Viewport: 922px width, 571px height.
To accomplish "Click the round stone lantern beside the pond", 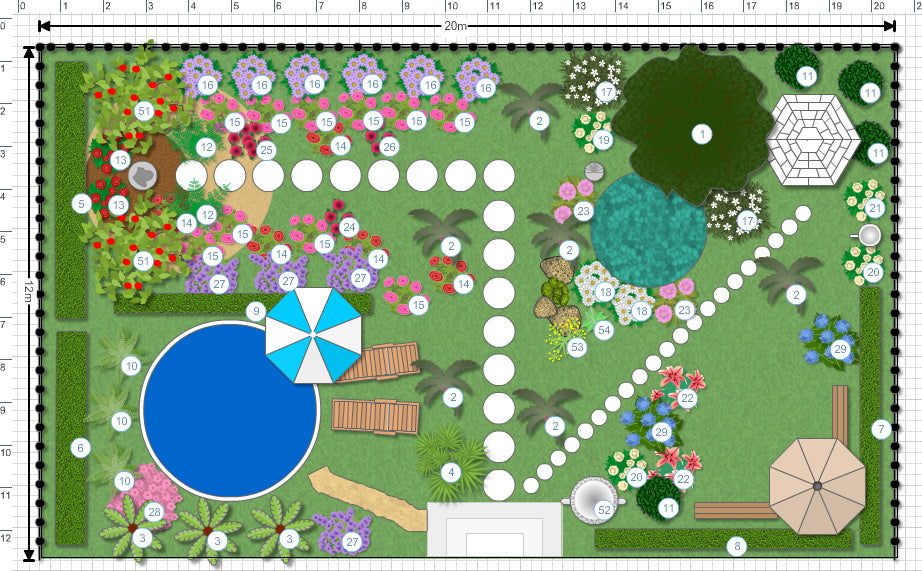I will click(x=594, y=171).
